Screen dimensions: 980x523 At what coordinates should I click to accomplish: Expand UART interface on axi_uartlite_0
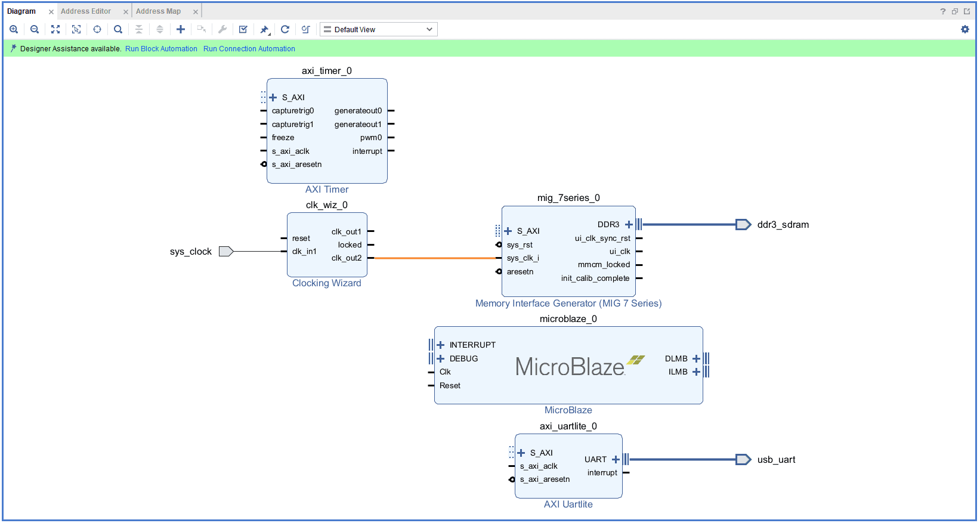pos(616,459)
